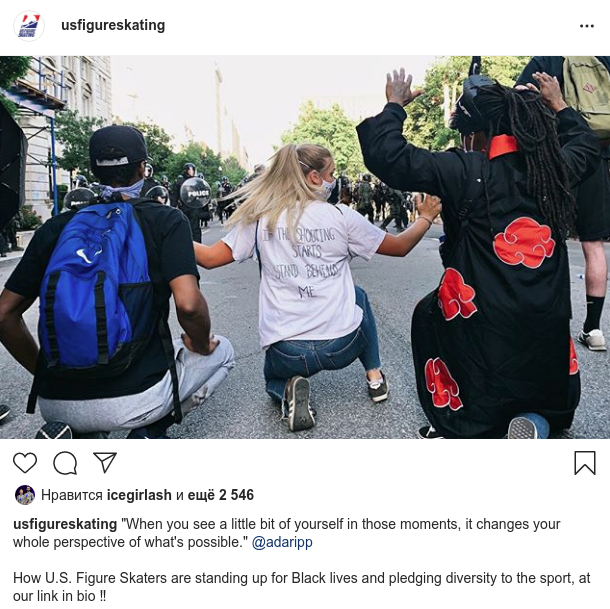Click the protest photo in the post

[x=305, y=247]
